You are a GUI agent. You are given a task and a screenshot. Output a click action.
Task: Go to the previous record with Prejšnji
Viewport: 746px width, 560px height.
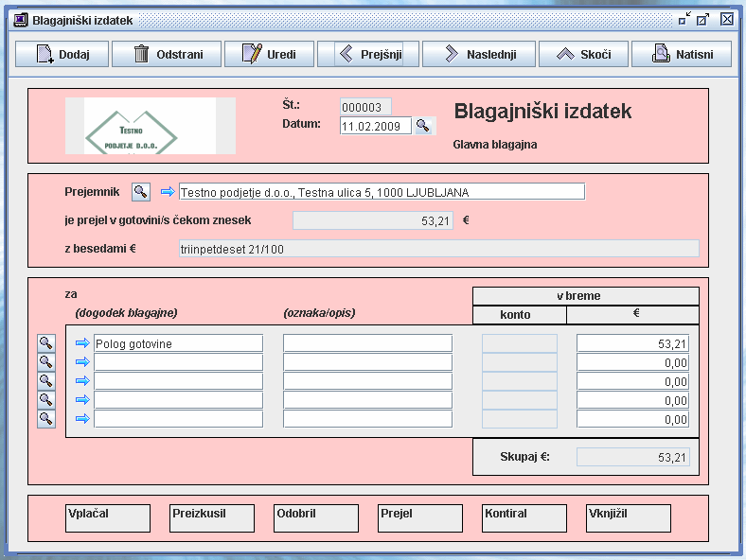tap(368, 54)
